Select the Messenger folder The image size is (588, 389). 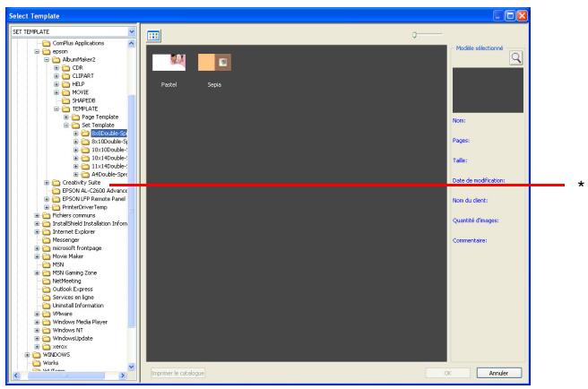point(66,240)
